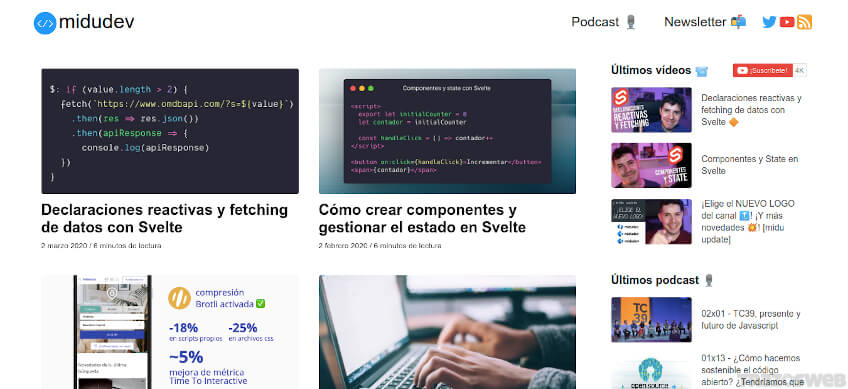848x389 pixels.
Task: Open the RSS feed icon
Action: click(x=804, y=22)
